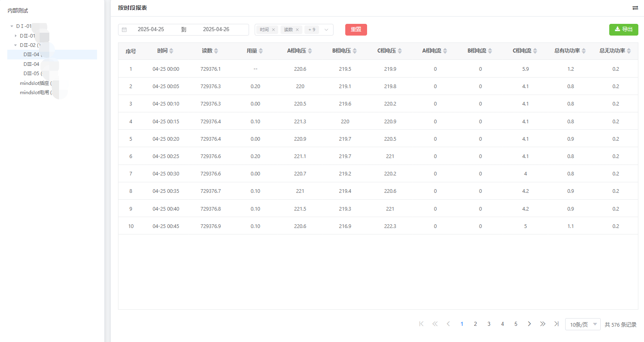Collapse the DⅠ-01 root node

tap(12, 26)
